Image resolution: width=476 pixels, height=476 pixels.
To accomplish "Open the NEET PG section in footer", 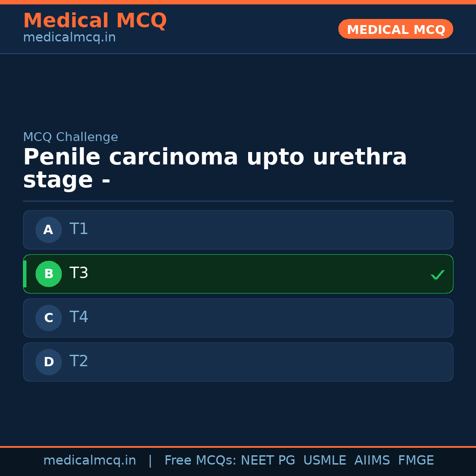I will click(268, 460).
